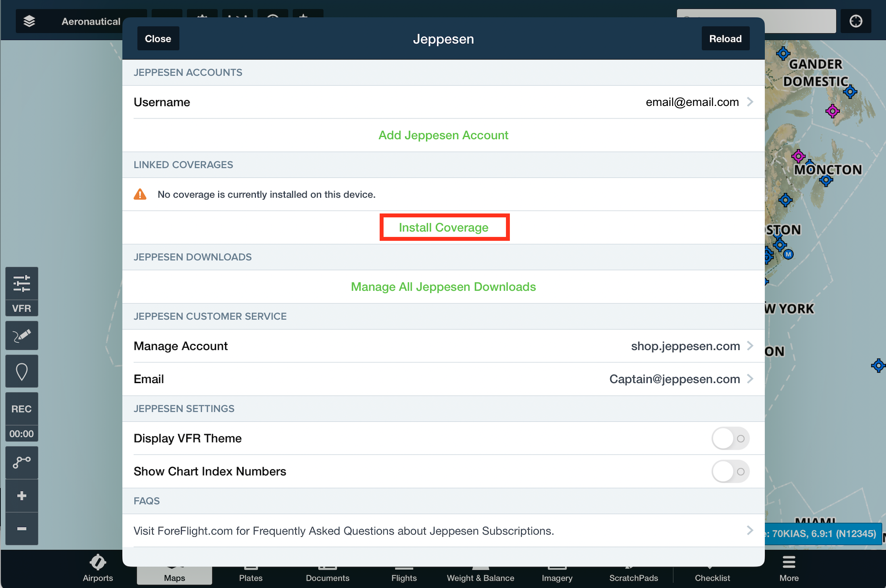
Task: Toggle Display VFR Theme switch
Action: pos(730,439)
